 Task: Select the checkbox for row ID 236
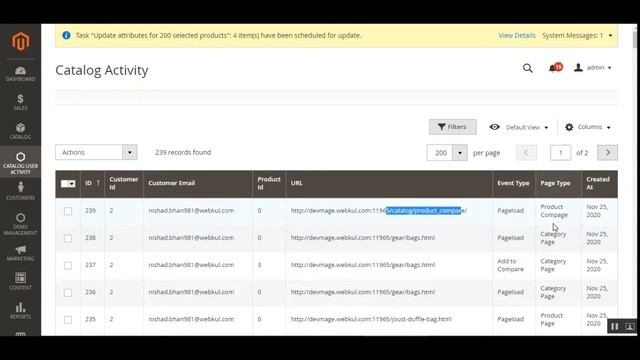click(68, 292)
